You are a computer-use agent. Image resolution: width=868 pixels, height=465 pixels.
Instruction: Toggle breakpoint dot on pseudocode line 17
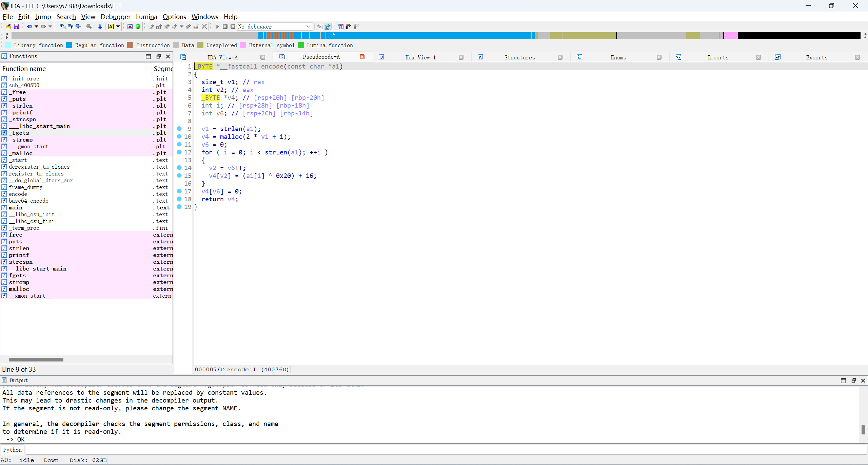179,191
